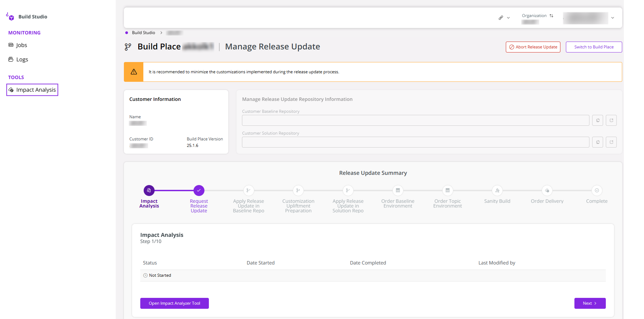Copy the Customer Baseline Repository URL
The height and width of the screenshot is (319, 644).
[x=597, y=120]
